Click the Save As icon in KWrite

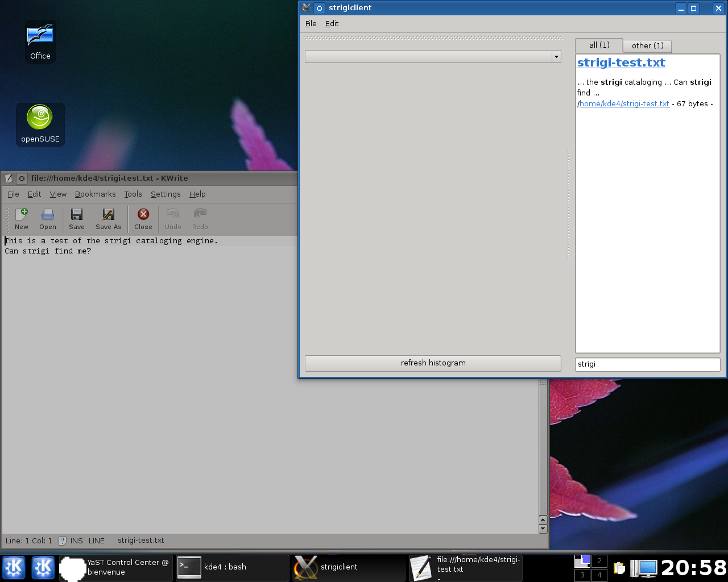(x=109, y=219)
